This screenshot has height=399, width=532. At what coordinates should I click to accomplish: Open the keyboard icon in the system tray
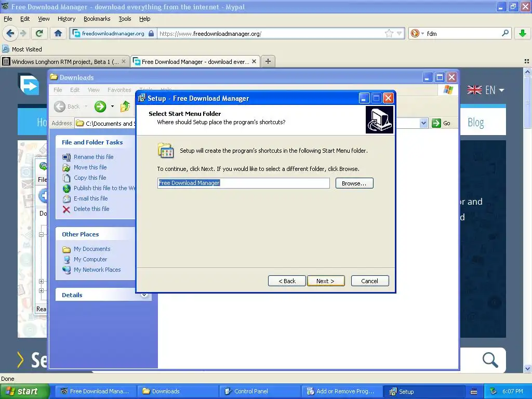click(474, 392)
